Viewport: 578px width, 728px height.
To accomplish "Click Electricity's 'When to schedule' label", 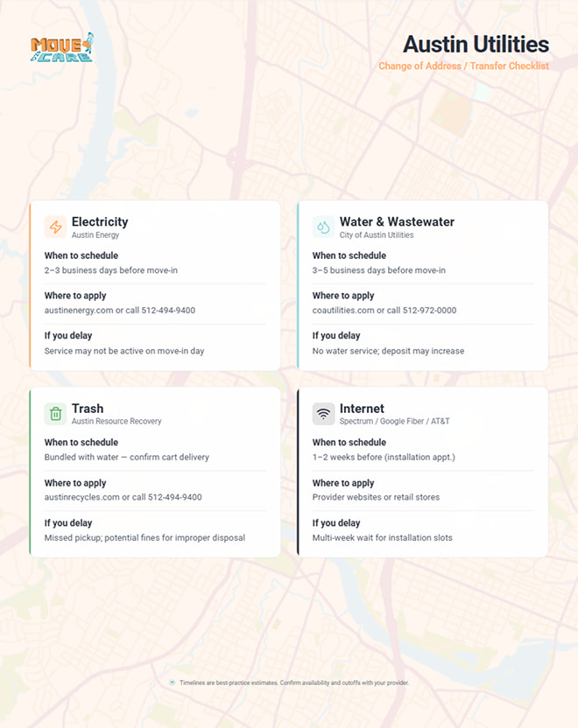I will pos(81,255).
